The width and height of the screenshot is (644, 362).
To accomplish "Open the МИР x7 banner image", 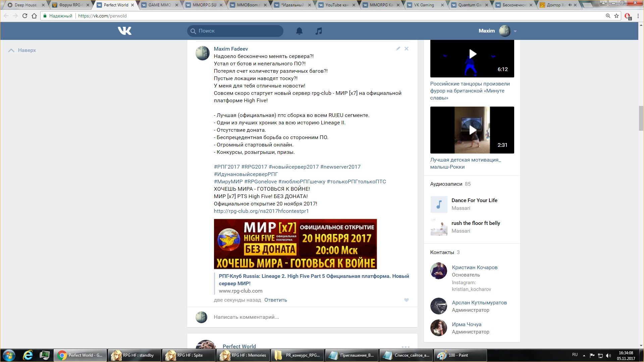I will [x=295, y=244].
